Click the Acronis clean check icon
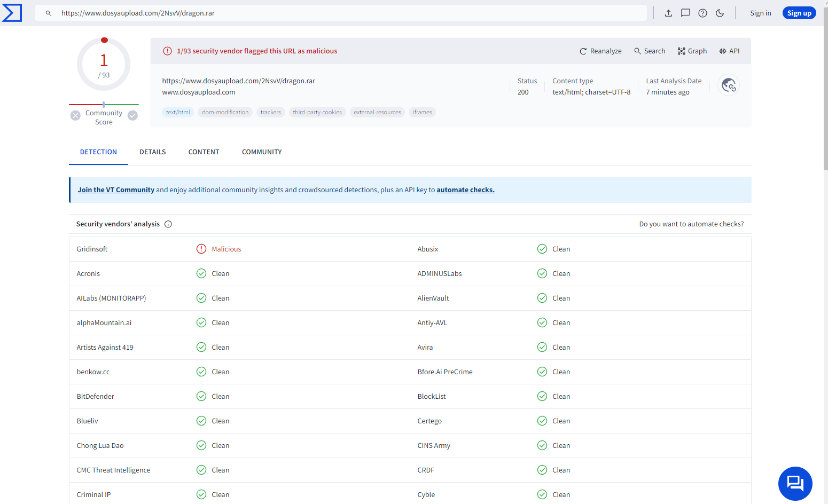 [x=201, y=273]
